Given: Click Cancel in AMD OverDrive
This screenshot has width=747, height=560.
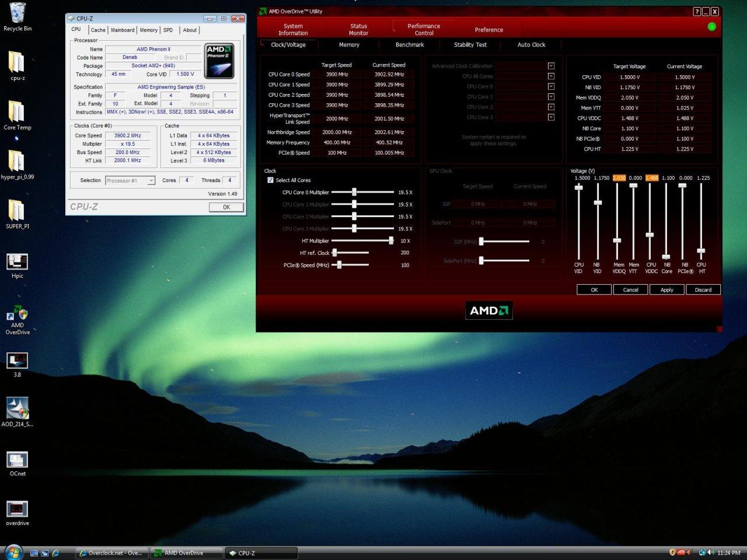Looking at the screenshot, I should 630,290.
